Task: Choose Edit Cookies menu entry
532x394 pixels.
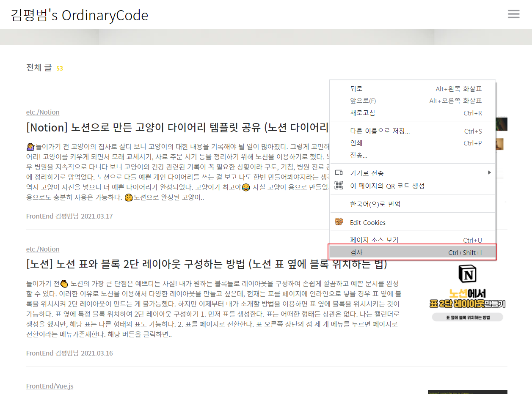Action: 413,222
